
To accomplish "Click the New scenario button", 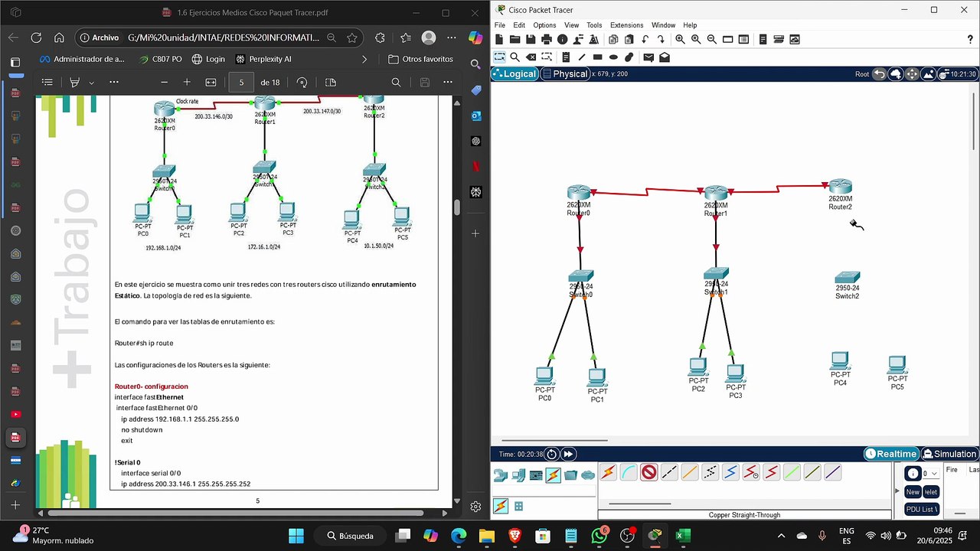I will [x=913, y=492].
